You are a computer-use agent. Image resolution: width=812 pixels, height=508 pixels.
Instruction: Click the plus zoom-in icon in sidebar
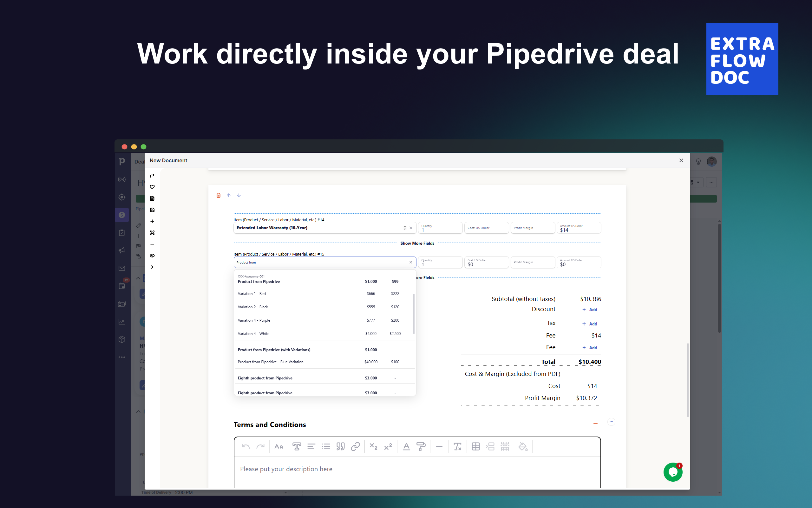[152, 221]
